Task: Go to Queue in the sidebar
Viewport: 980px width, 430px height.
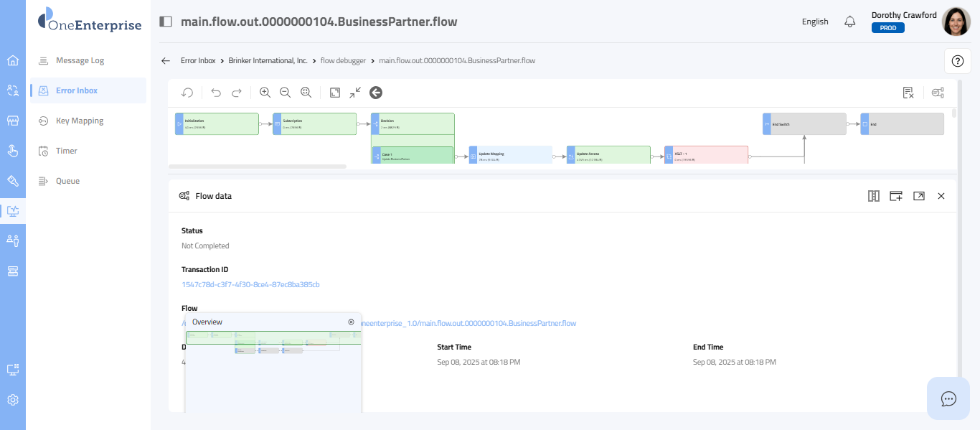Action: 67,181
